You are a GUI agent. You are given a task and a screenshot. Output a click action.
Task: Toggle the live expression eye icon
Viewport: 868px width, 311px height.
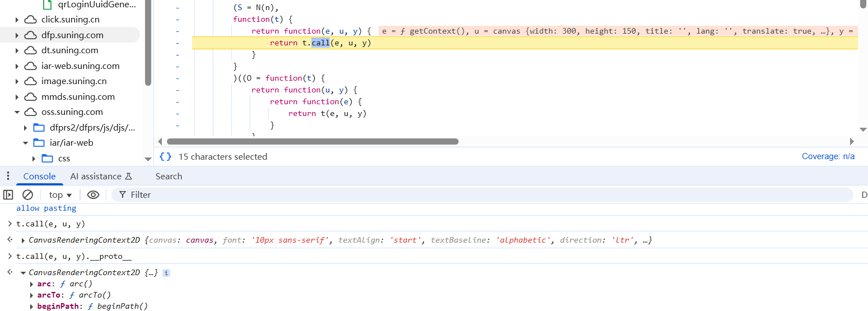click(93, 194)
